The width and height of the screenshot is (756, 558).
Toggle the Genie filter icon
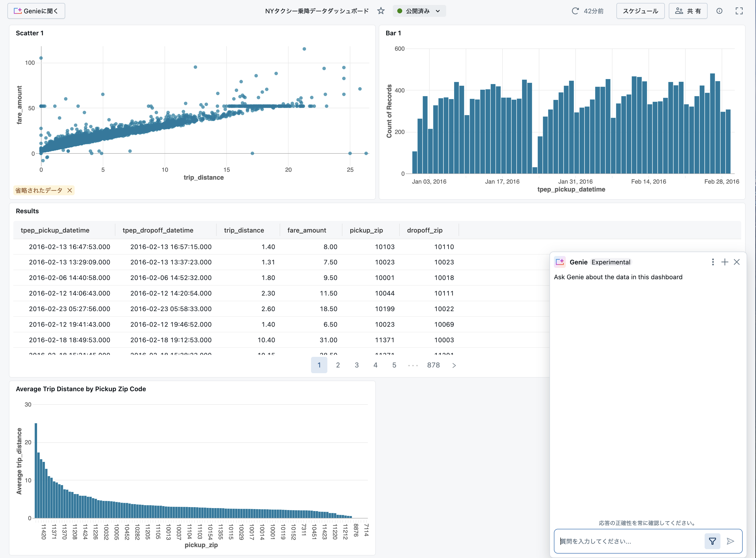pyautogui.click(x=712, y=541)
